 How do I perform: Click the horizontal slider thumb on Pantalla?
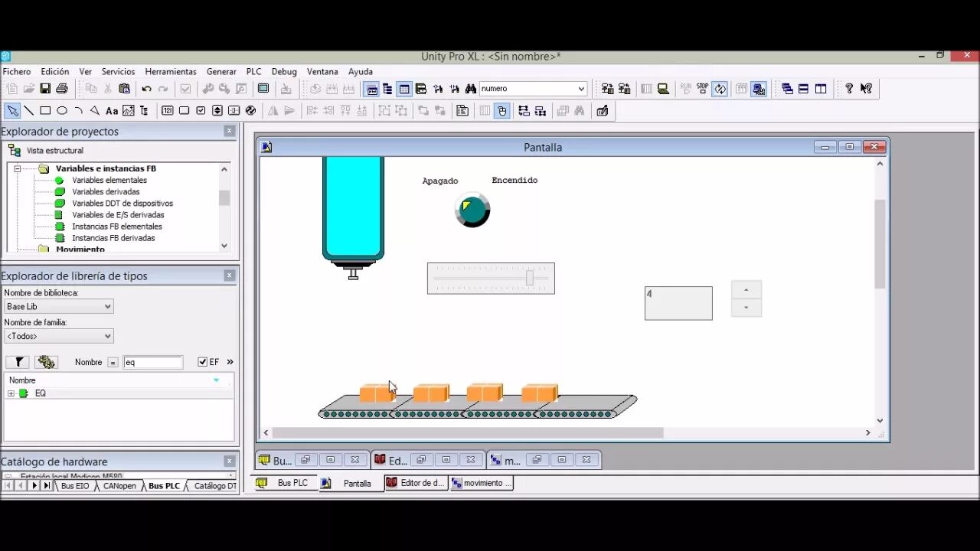pyautogui.click(x=529, y=279)
